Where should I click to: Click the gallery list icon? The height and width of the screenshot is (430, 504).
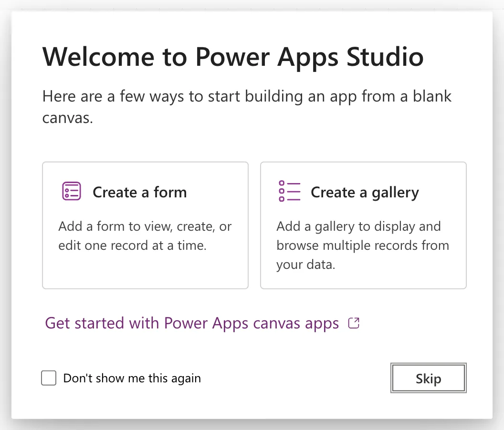[289, 191]
